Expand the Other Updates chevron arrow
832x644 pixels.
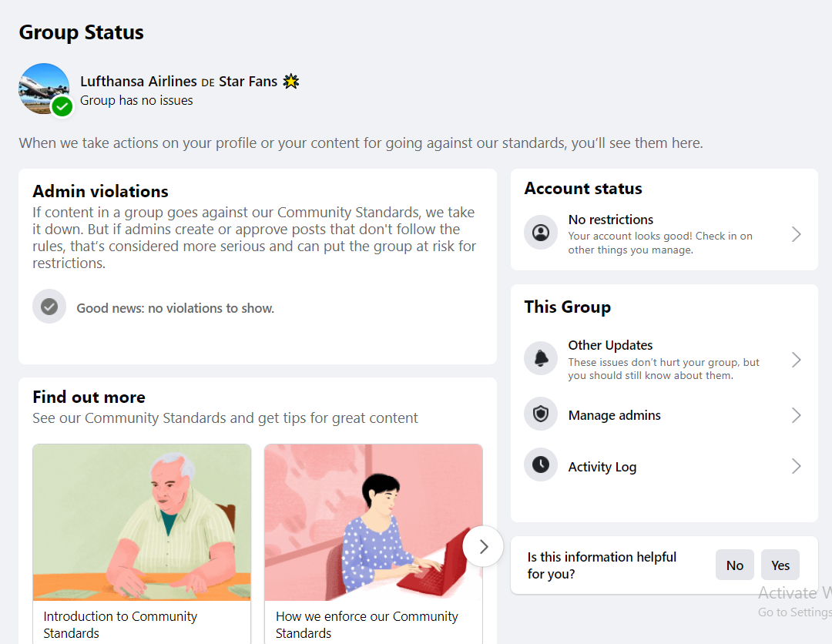796,360
